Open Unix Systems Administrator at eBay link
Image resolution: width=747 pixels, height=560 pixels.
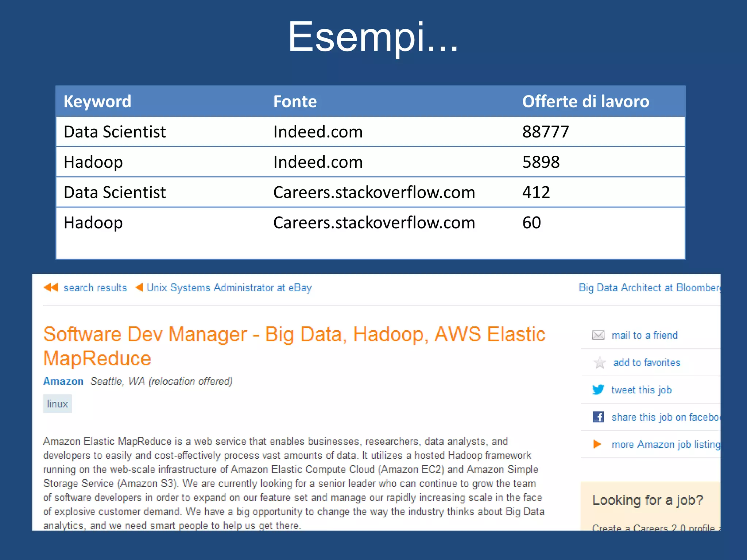229,288
